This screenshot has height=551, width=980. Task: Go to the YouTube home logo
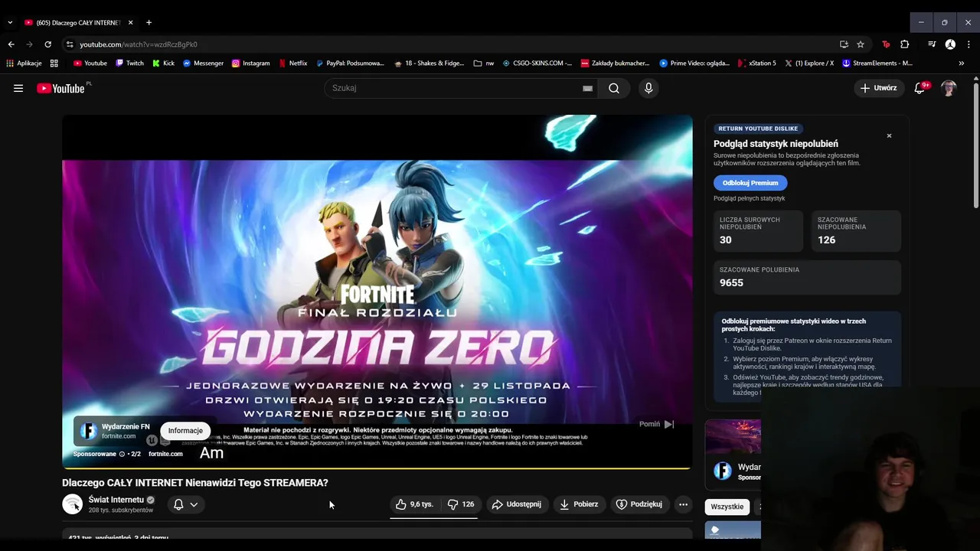coord(61,88)
